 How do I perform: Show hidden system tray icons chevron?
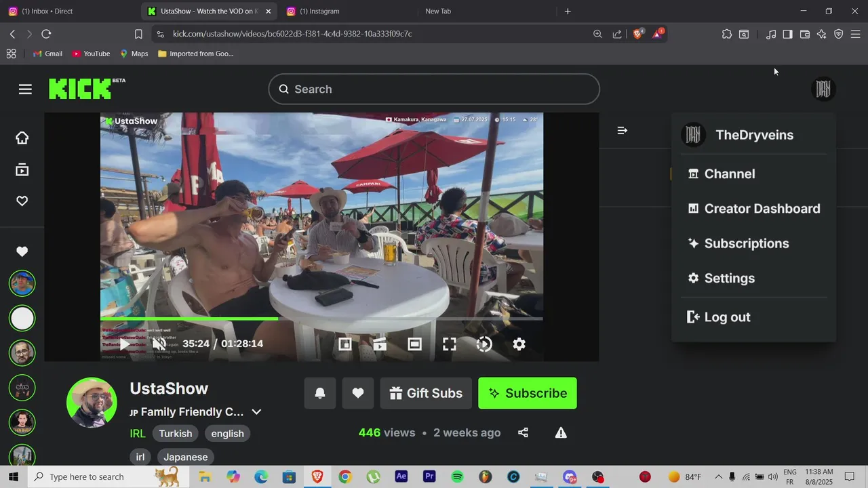coord(718,477)
